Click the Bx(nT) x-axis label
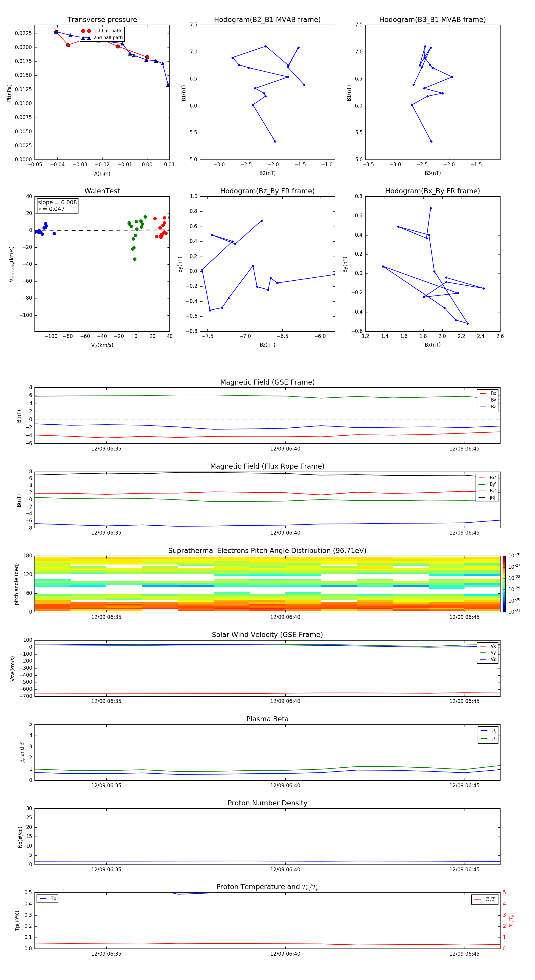Screen dimensions: 535x980 click(x=432, y=345)
